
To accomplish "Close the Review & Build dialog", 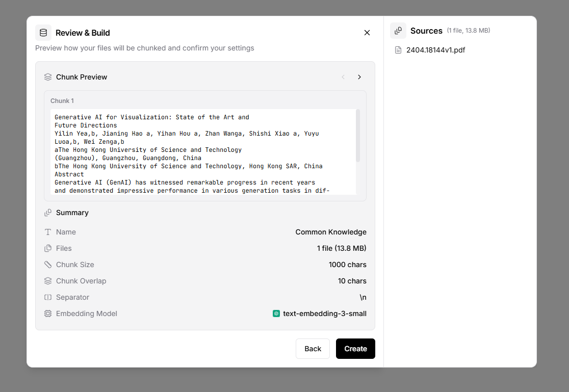I will point(367,33).
